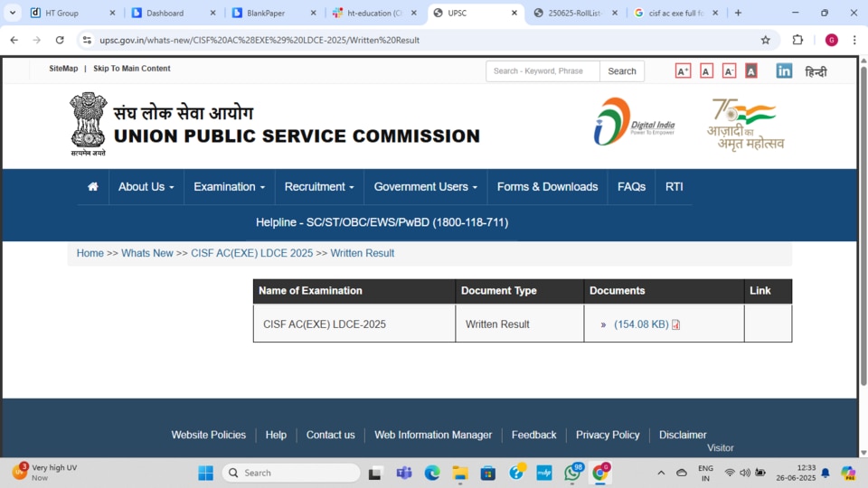Image resolution: width=868 pixels, height=488 pixels.
Task: Click the national emblem UPSC logo
Action: click(x=88, y=124)
